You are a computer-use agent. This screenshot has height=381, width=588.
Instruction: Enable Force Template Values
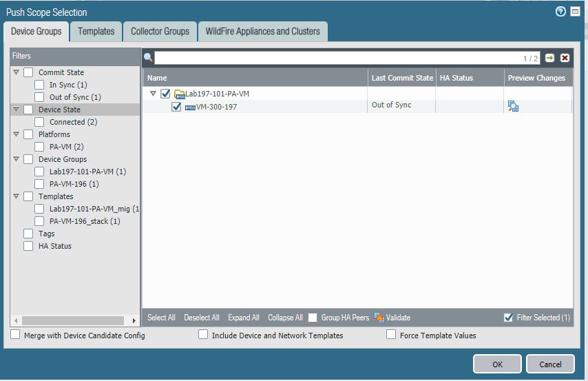pyautogui.click(x=391, y=334)
